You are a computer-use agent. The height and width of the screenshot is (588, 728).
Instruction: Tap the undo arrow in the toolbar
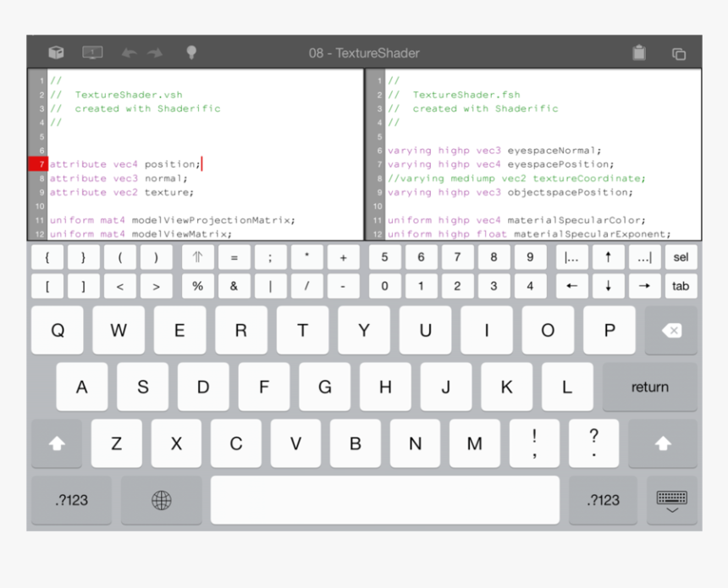[128, 52]
